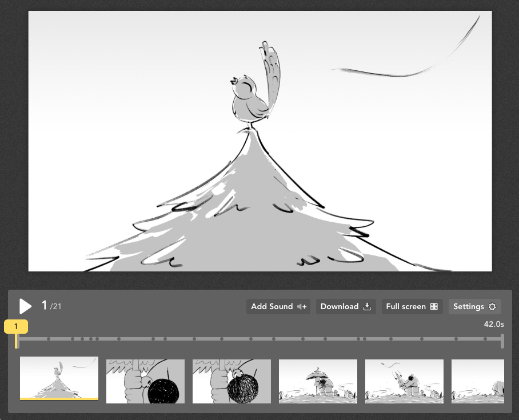Open the Settings panel
This screenshot has height=420, width=519.
[475, 306]
